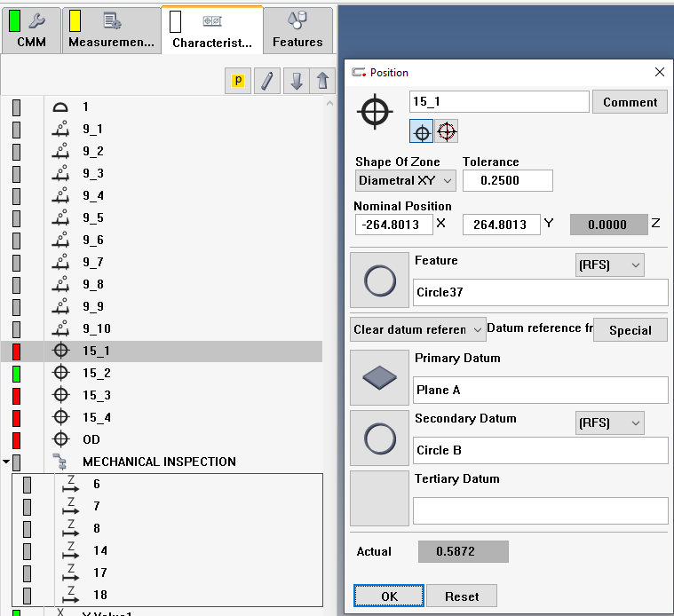The width and height of the screenshot is (674, 616).
Task: Click the empty Tertiary Datum icon button
Action: pyautogui.click(x=379, y=498)
